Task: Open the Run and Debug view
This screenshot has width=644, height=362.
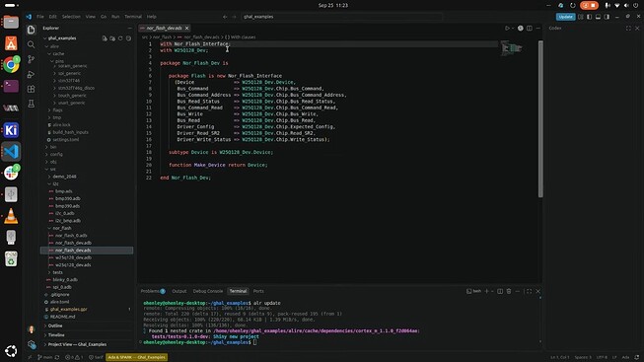Action: [x=32, y=74]
